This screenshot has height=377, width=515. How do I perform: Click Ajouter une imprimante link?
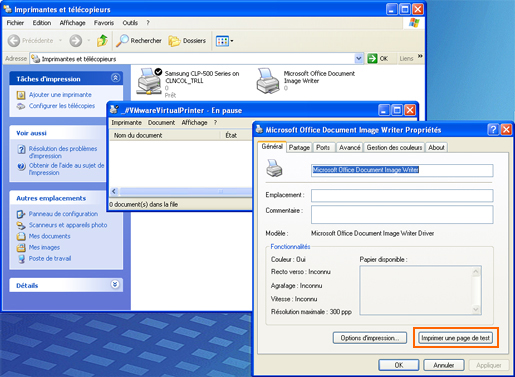point(60,95)
